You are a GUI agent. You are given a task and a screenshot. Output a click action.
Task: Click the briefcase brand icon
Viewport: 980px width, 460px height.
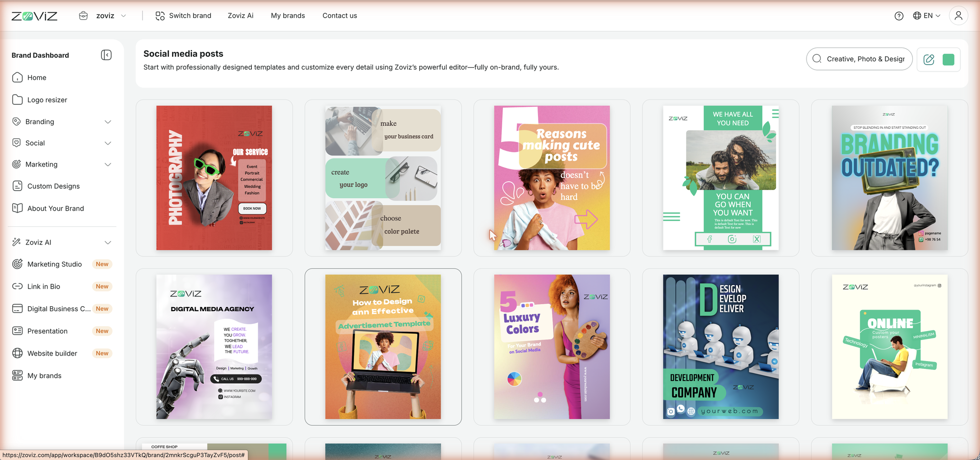click(x=83, y=16)
